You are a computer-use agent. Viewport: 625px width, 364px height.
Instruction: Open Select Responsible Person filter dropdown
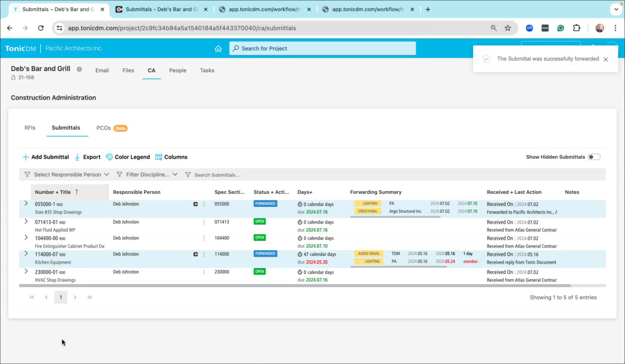point(67,174)
